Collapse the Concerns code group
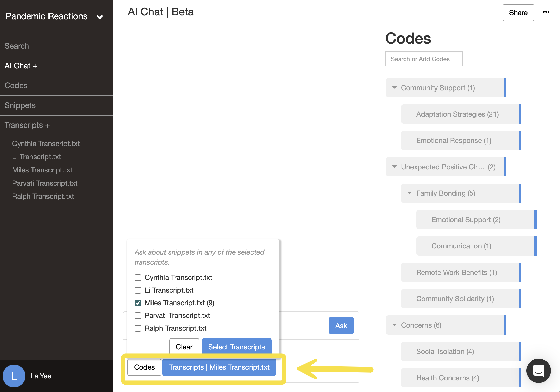Screen dimensions: 560x392 tap(394, 325)
